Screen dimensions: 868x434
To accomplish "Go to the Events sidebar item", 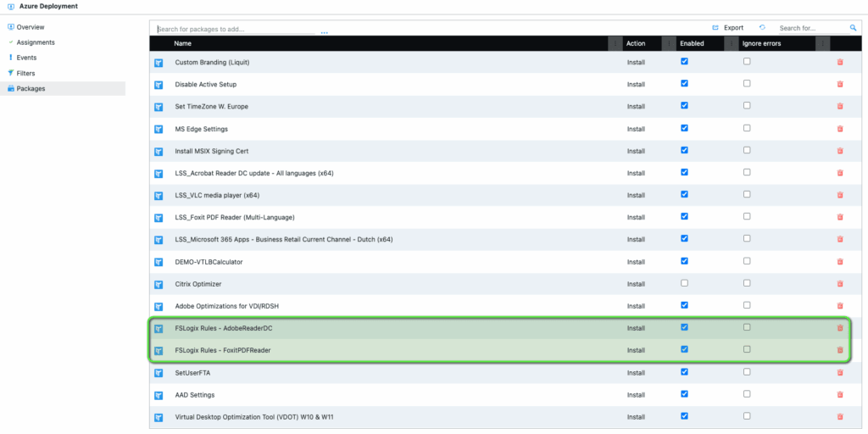I will (x=26, y=58).
